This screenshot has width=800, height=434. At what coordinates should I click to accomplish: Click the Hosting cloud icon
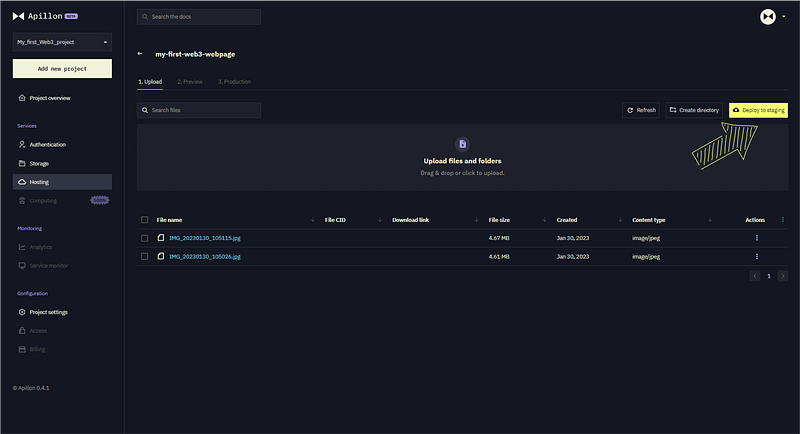[x=22, y=182]
